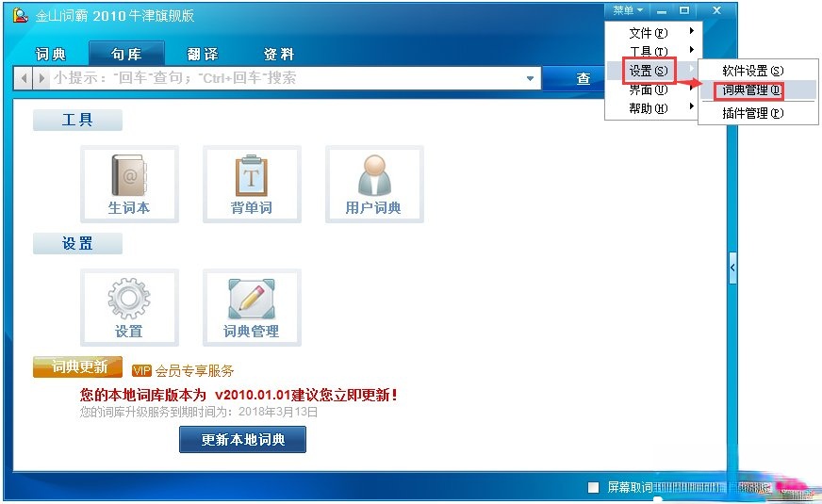Open the 用户词典 user dictionary
The height and width of the screenshot is (504, 822).
click(374, 185)
